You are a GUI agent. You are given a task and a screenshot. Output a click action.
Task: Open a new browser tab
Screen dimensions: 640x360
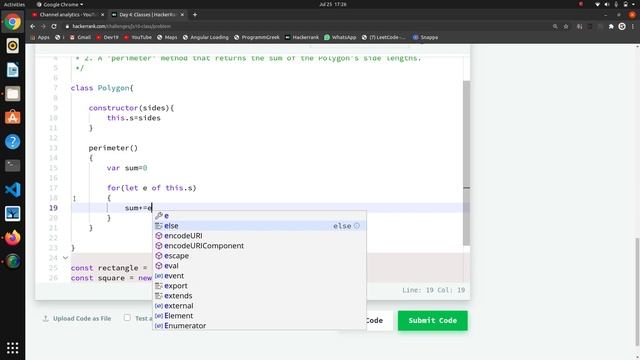tap(195, 15)
